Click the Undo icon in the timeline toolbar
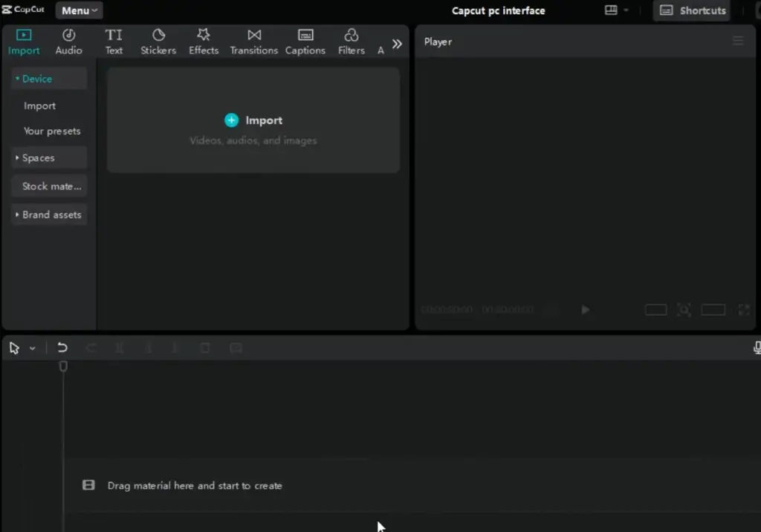The image size is (761, 532). point(62,347)
